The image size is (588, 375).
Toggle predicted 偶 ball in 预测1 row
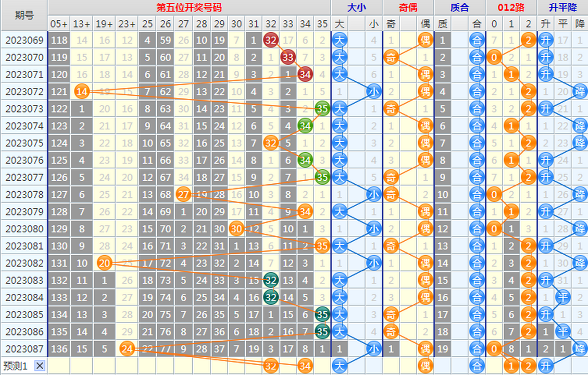point(426,366)
